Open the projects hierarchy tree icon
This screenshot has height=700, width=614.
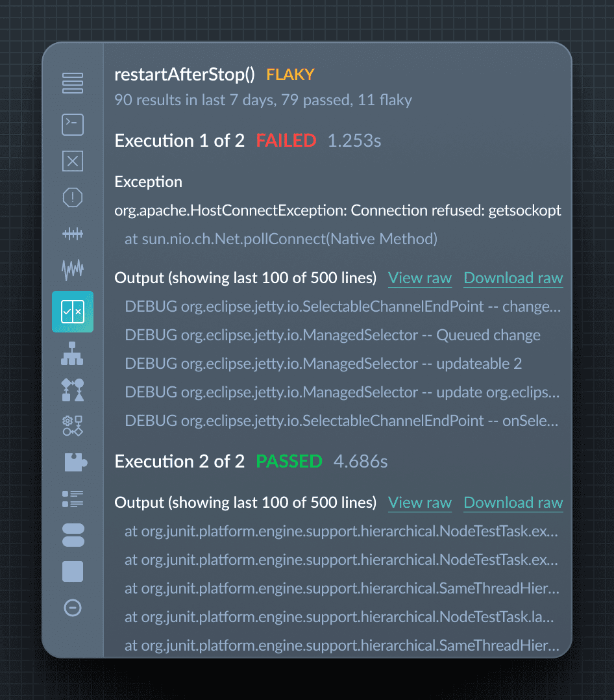(73, 353)
